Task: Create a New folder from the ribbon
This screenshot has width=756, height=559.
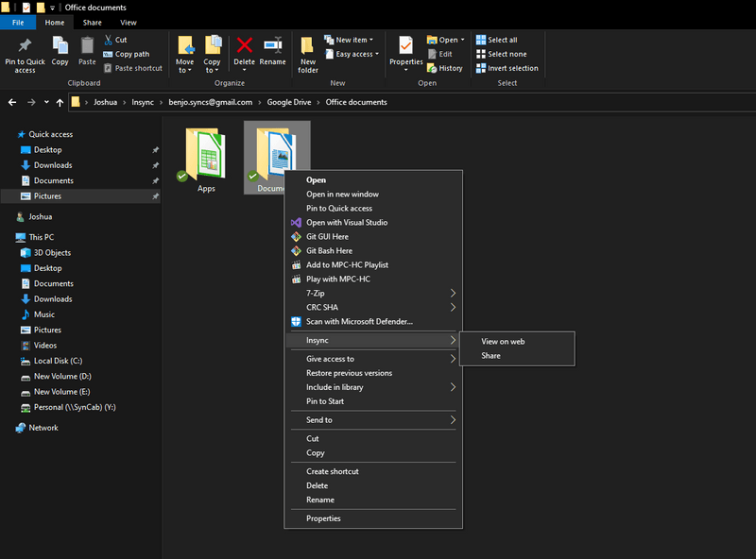Action: (309, 54)
